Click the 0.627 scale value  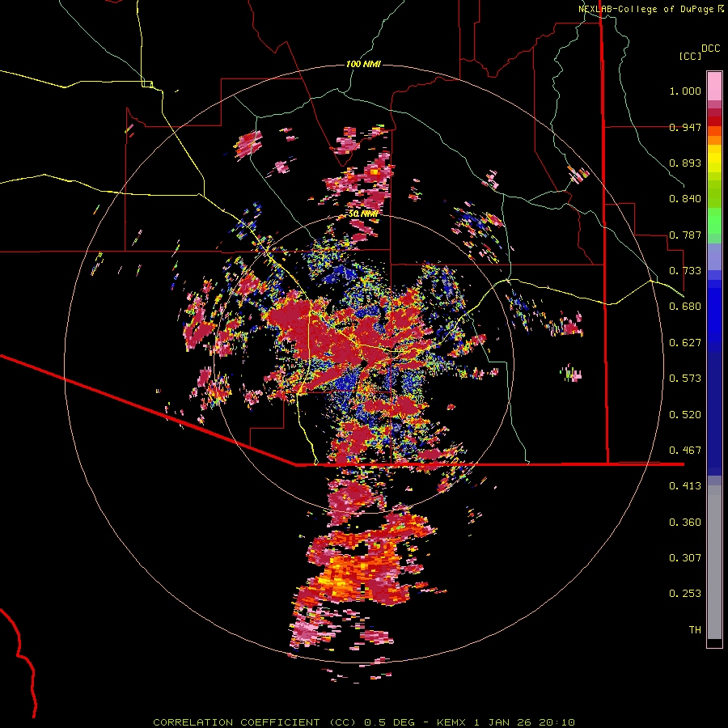[x=685, y=343]
